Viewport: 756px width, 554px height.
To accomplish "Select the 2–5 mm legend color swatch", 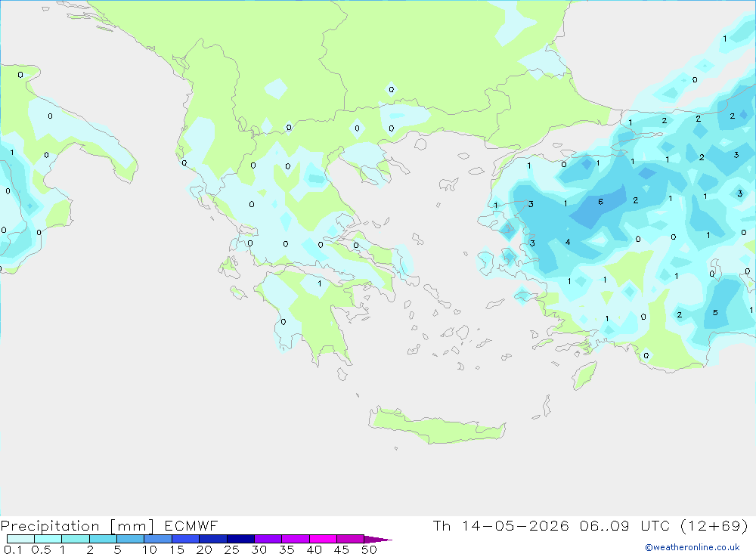I will 103,539.
